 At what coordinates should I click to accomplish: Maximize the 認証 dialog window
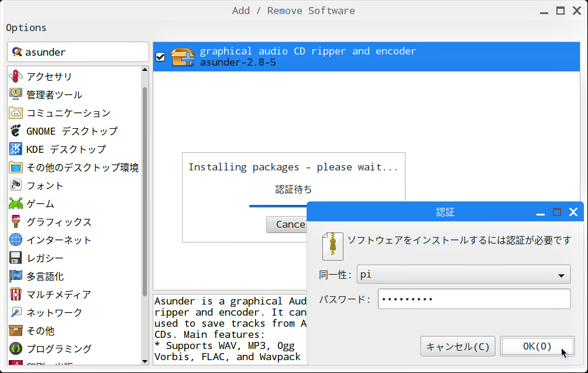point(557,212)
